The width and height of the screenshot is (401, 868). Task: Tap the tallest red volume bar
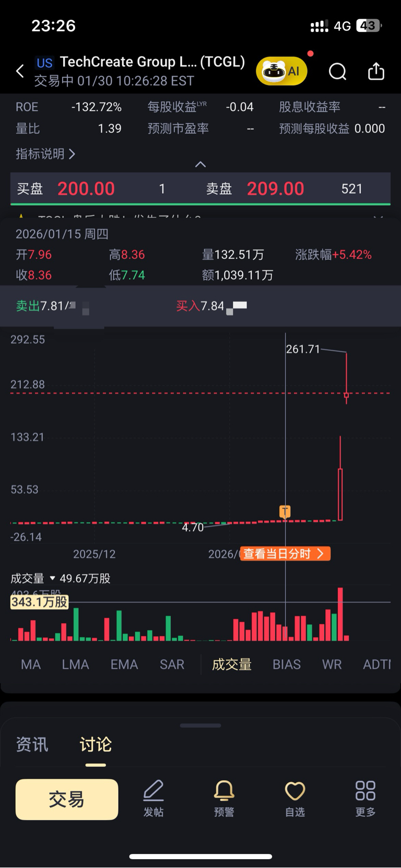pyautogui.click(x=340, y=614)
